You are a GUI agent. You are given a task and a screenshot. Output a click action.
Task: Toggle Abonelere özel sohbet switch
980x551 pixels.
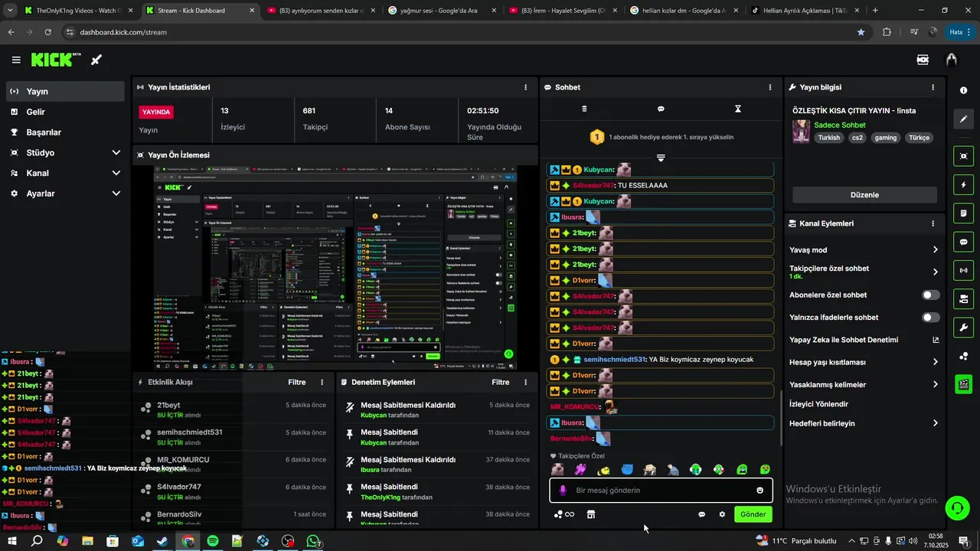coord(931,295)
